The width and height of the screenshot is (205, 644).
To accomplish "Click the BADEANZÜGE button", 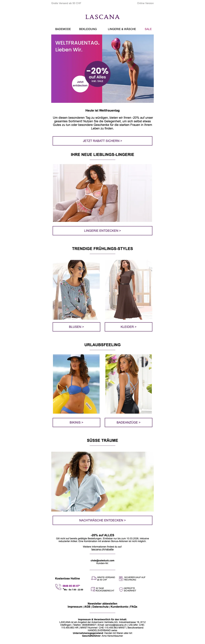I will [x=128, y=422].
